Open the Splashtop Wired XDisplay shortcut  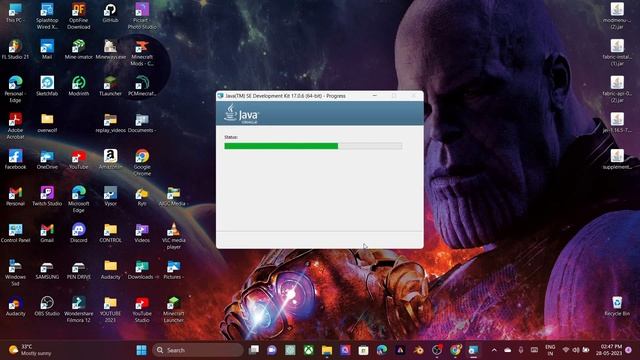click(47, 16)
